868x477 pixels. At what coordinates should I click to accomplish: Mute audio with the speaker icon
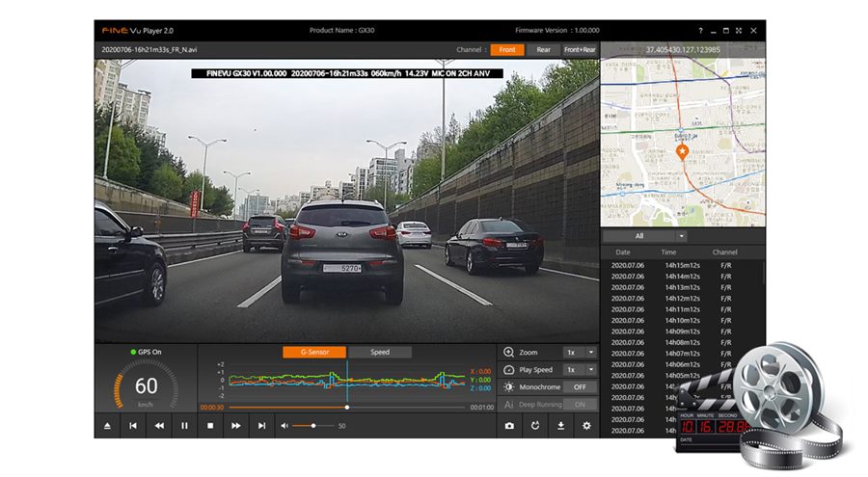click(284, 426)
